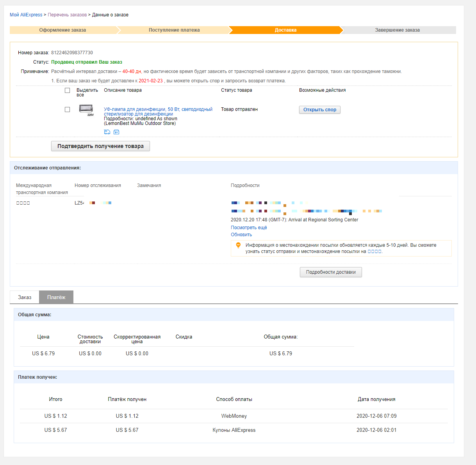Open the 'Мой AliExpress' breadcrumb link
The image size is (476, 465).
click(x=26, y=15)
